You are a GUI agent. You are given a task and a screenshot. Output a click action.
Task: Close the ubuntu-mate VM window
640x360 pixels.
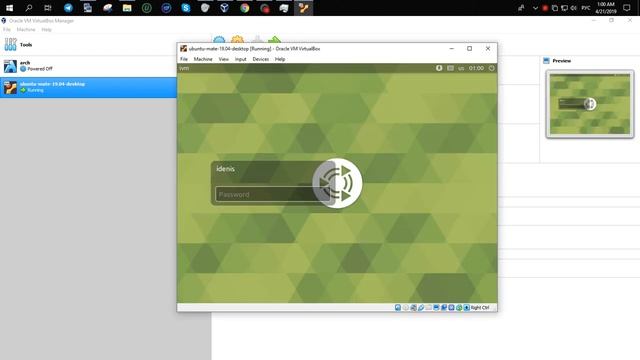[488, 48]
